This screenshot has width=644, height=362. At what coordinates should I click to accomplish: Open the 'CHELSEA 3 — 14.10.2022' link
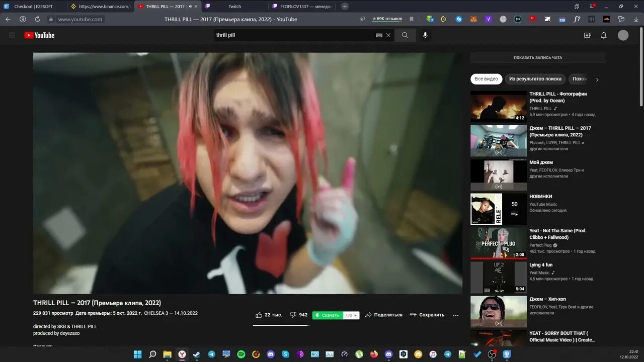(171, 313)
